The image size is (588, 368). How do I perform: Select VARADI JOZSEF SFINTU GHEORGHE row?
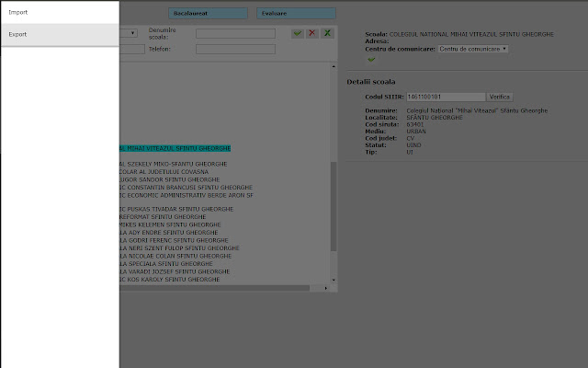pos(175,271)
